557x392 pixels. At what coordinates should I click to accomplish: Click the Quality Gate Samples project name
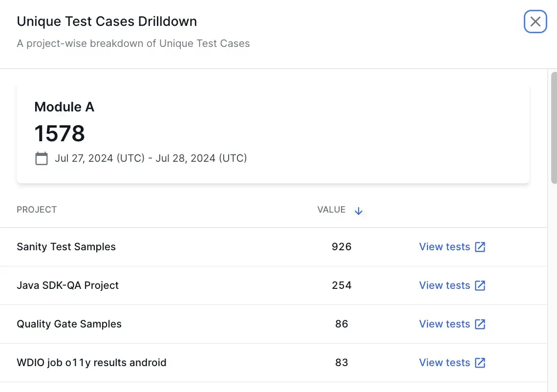[x=69, y=324]
